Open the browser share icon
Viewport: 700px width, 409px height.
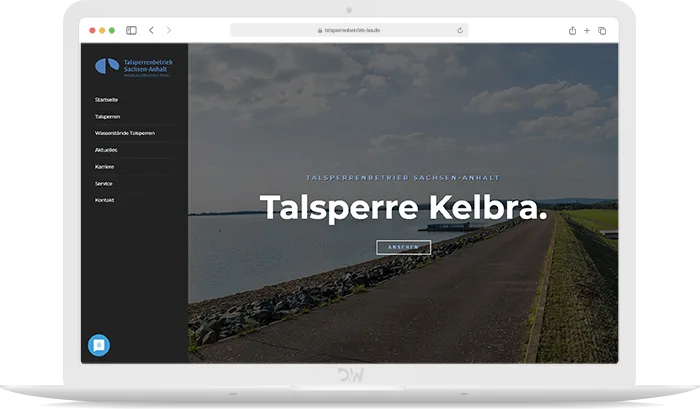[x=572, y=31]
